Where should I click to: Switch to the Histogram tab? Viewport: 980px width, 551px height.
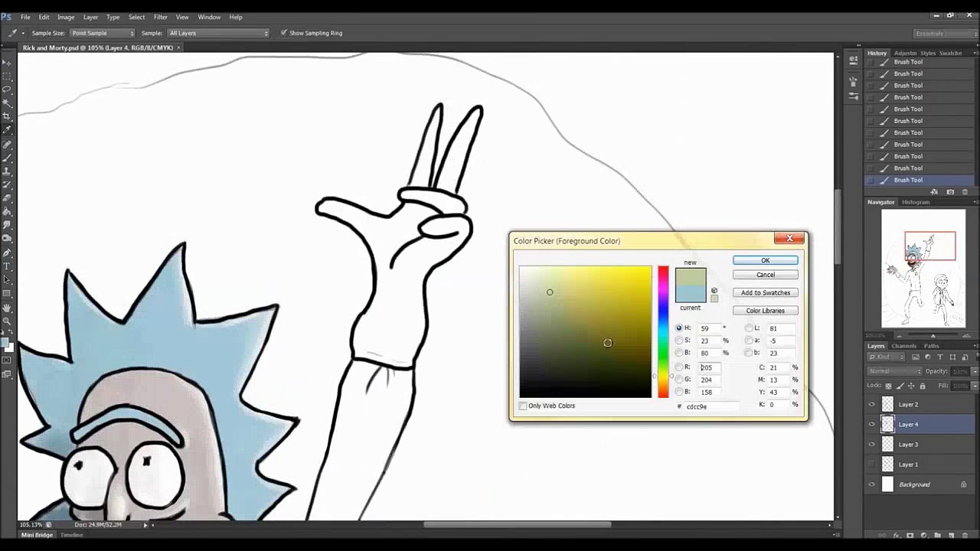[916, 202]
